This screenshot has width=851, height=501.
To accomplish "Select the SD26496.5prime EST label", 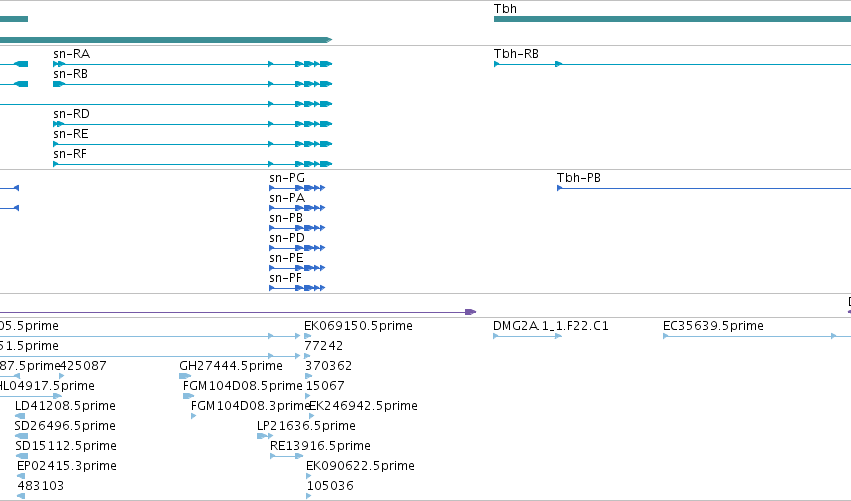I will [65, 426].
